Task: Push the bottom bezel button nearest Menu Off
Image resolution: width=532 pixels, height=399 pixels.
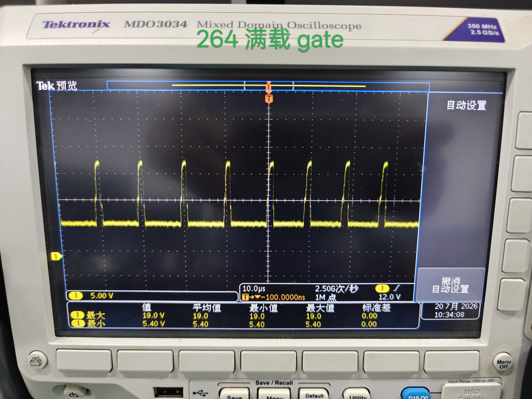Action: [x=451, y=362]
